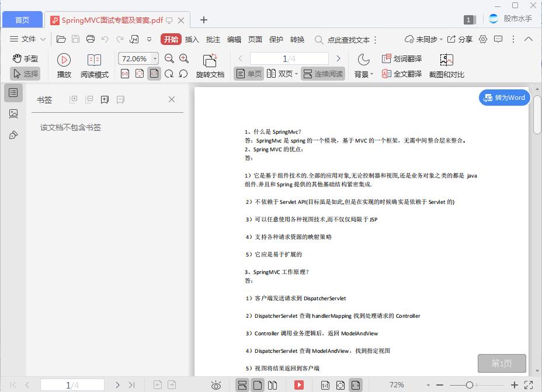Click zoom slider handle in status bar
Image resolution: width=542 pixels, height=392 pixels.
point(469,385)
